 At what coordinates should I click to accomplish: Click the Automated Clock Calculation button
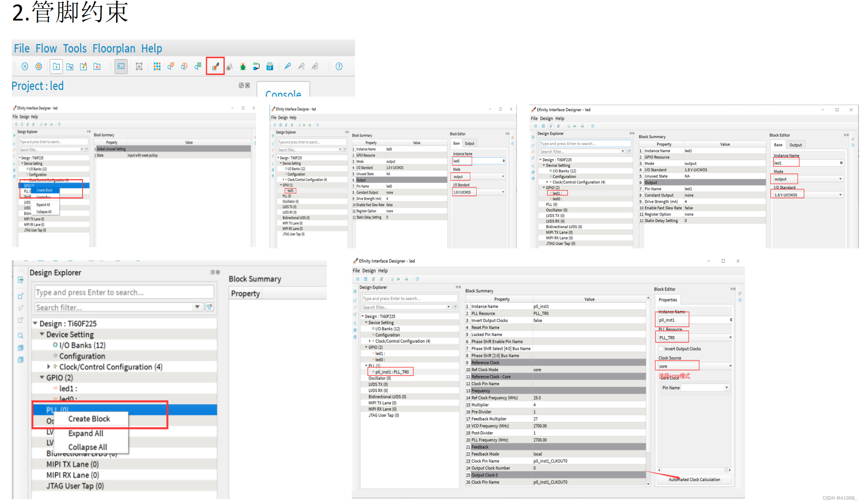694,479
